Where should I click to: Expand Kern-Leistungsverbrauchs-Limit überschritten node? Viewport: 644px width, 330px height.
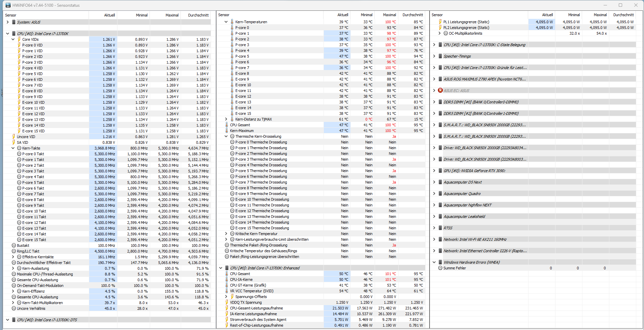point(226,239)
